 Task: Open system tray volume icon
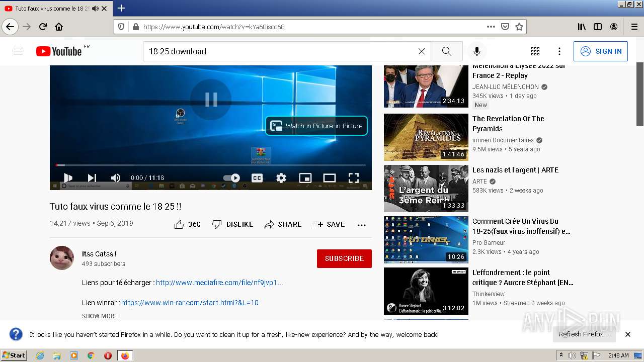[572, 355]
